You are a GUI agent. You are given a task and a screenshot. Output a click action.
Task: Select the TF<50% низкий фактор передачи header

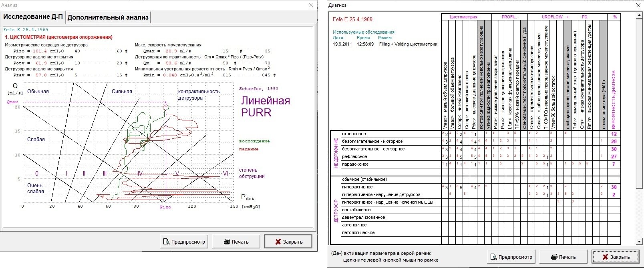tap(517, 75)
